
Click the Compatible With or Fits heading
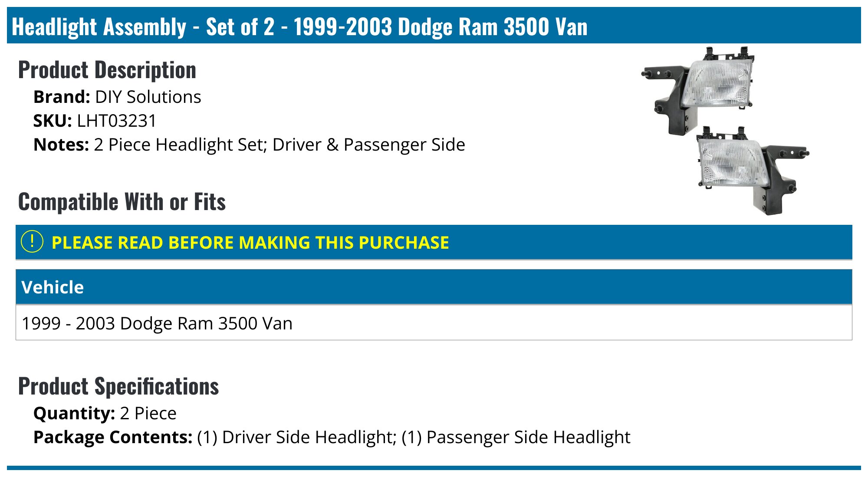pos(122,202)
